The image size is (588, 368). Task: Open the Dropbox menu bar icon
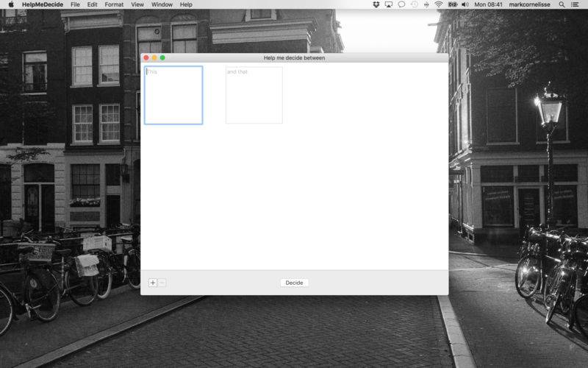pos(376,4)
